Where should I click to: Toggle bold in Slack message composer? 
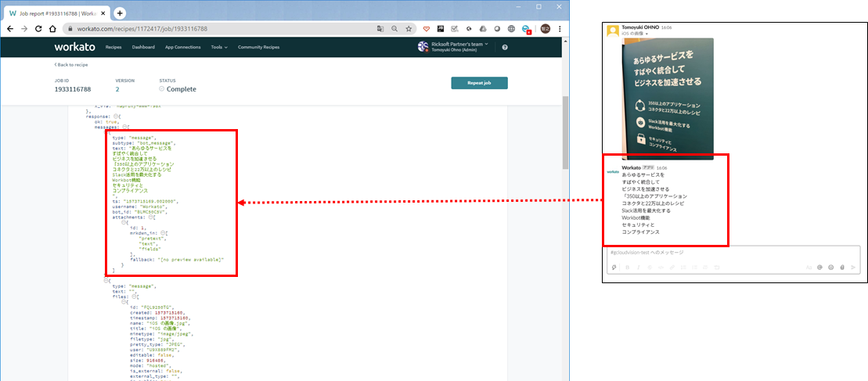(x=627, y=267)
